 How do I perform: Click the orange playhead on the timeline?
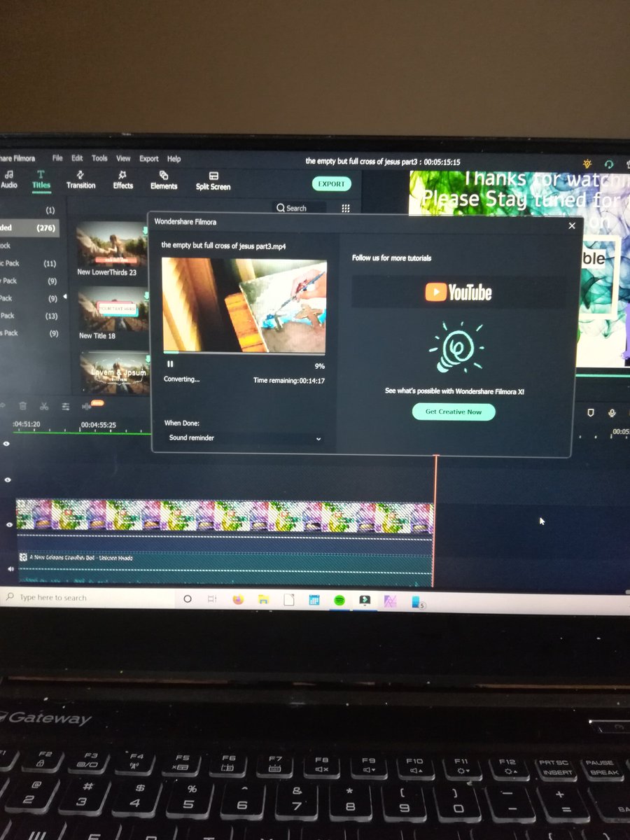(x=435, y=521)
